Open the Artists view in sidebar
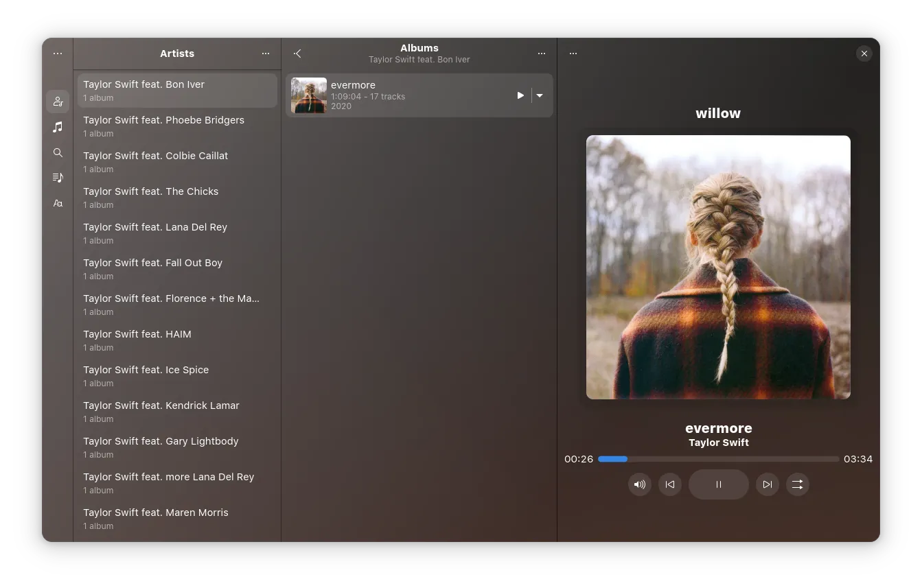The width and height of the screenshot is (922, 588). click(58, 102)
